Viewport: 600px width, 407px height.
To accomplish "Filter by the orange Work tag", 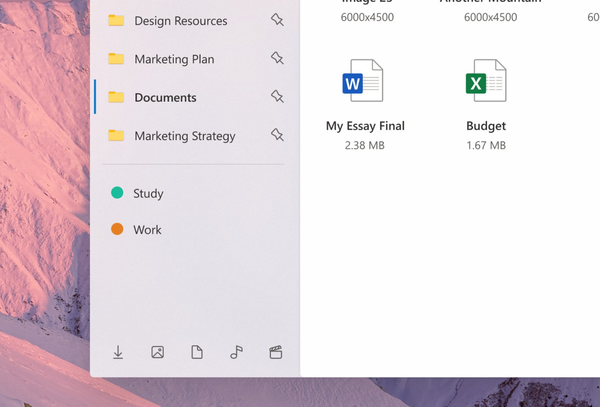I will point(117,230).
